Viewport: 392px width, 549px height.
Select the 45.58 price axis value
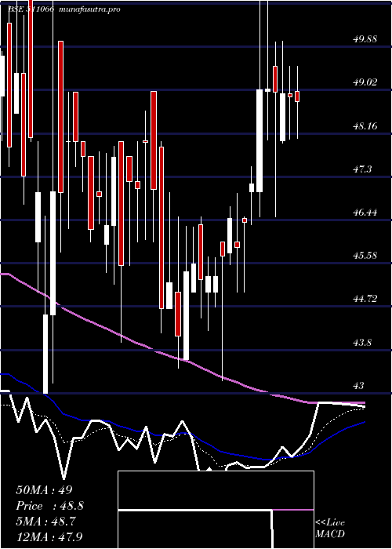click(x=365, y=256)
